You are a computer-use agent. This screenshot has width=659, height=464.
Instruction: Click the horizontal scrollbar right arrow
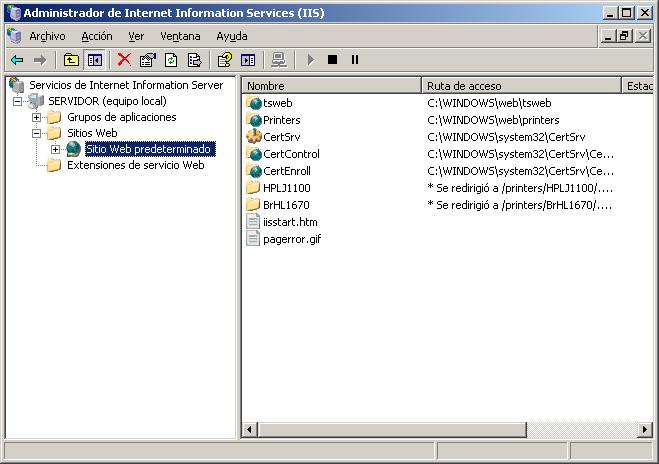click(x=643, y=429)
